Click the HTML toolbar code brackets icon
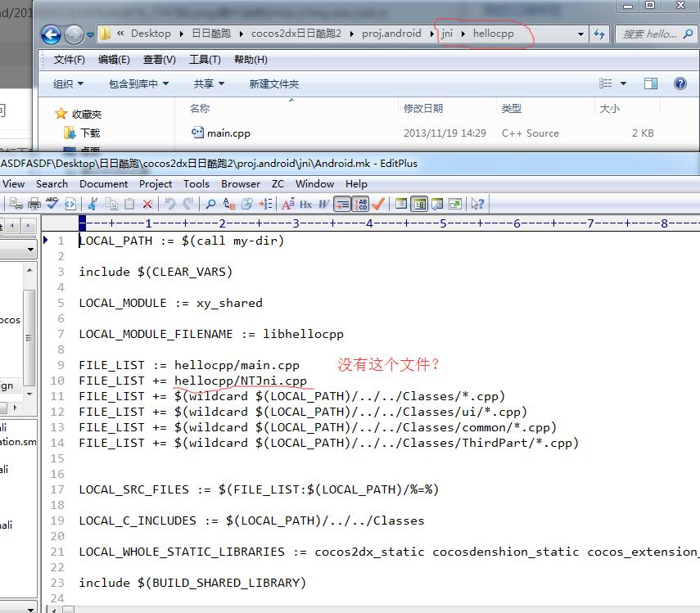This screenshot has width=700, height=613. (x=70, y=204)
